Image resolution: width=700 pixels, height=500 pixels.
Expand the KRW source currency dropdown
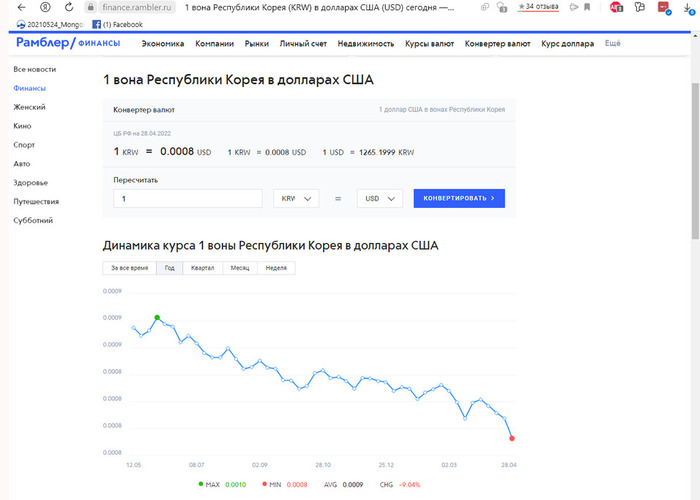point(296,199)
